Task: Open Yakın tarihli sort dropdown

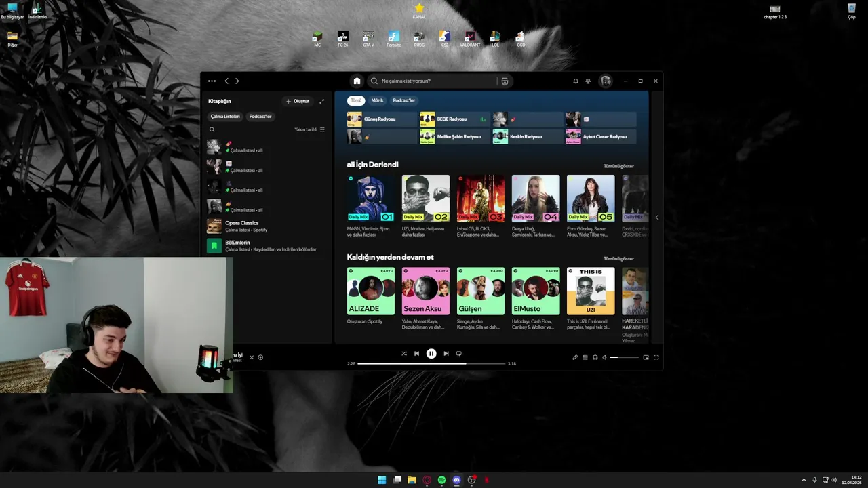Action: 309,129
